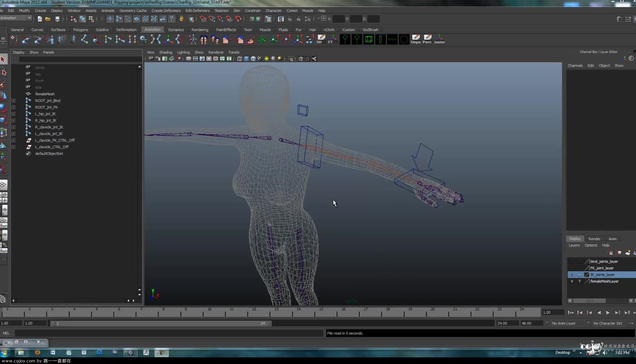This screenshot has width=636, height=364.
Task: Toggle visibility box of FK_joint_layer
Action: click(x=572, y=268)
